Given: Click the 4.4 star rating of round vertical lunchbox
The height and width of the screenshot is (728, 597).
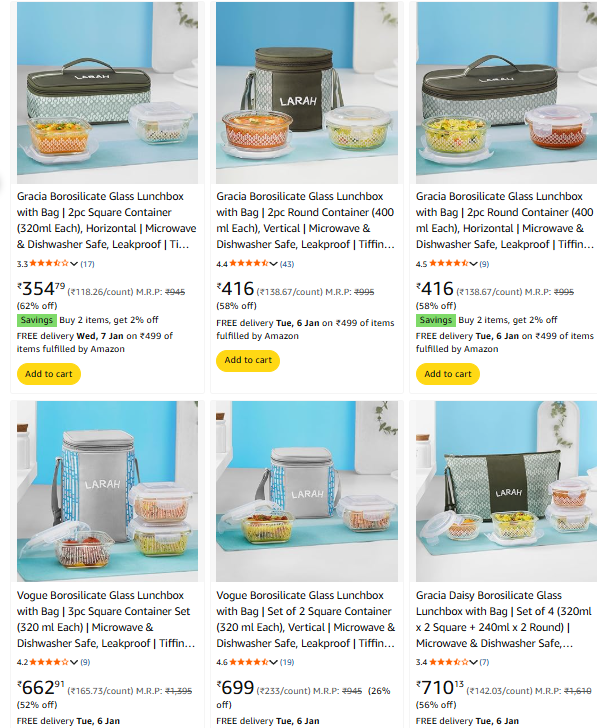Looking at the screenshot, I should pos(248,263).
